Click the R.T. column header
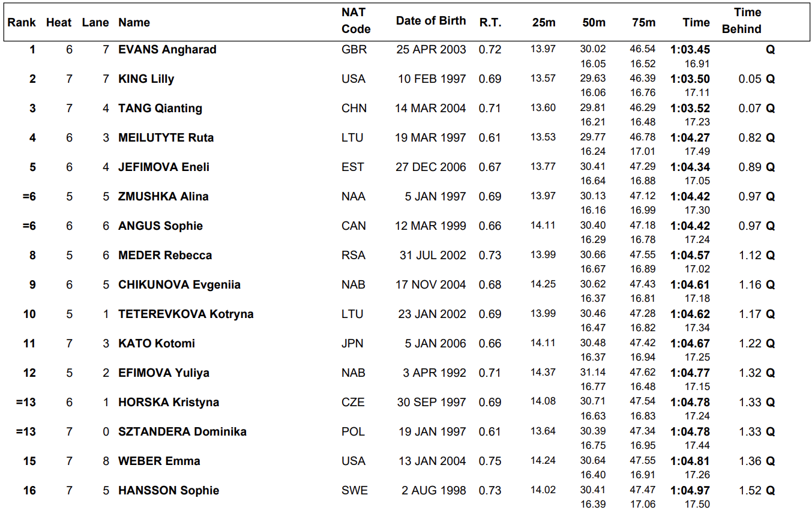 click(490, 23)
